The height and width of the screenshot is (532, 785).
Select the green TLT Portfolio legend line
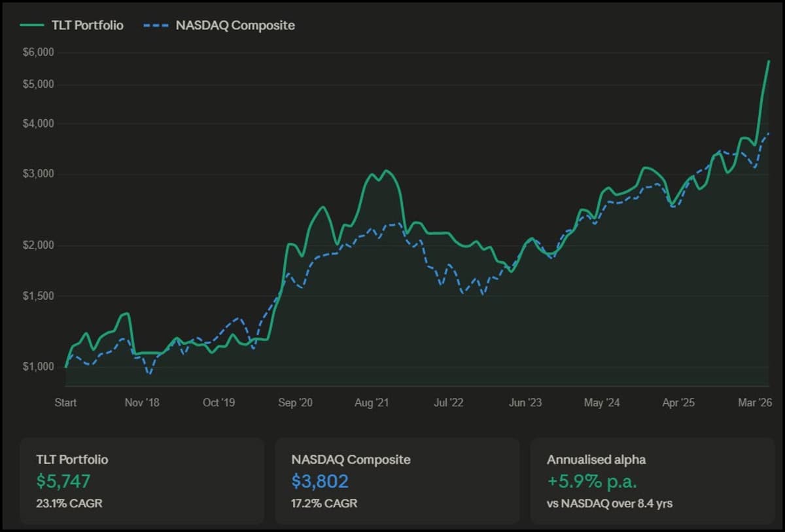[31, 26]
